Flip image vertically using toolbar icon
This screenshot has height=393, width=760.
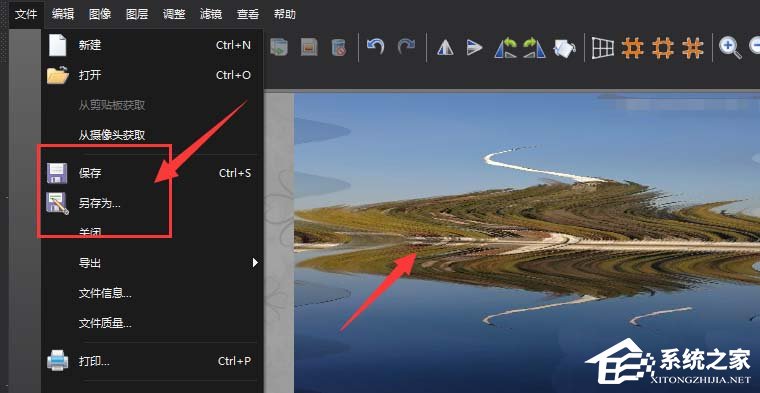(475, 48)
